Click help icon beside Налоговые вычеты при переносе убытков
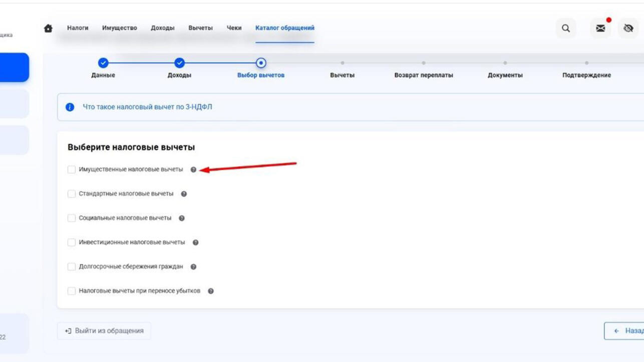Image resolution: width=644 pixels, height=362 pixels. (x=211, y=291)
